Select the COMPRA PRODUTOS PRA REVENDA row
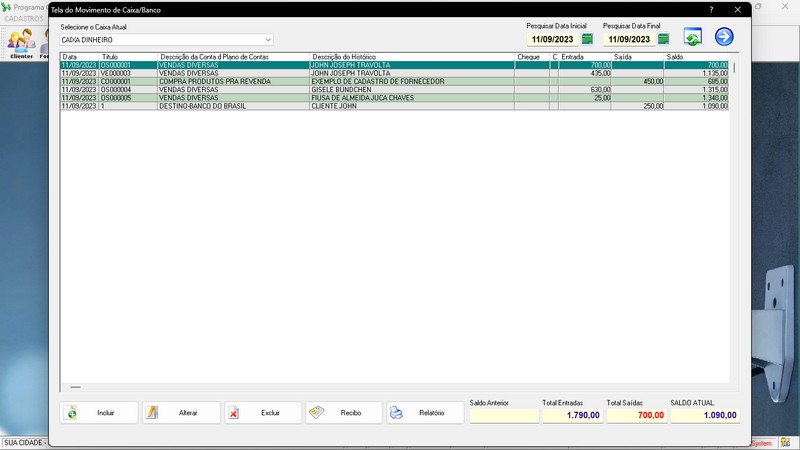Screen dimensions: 800x450 (x=394, y=82)
